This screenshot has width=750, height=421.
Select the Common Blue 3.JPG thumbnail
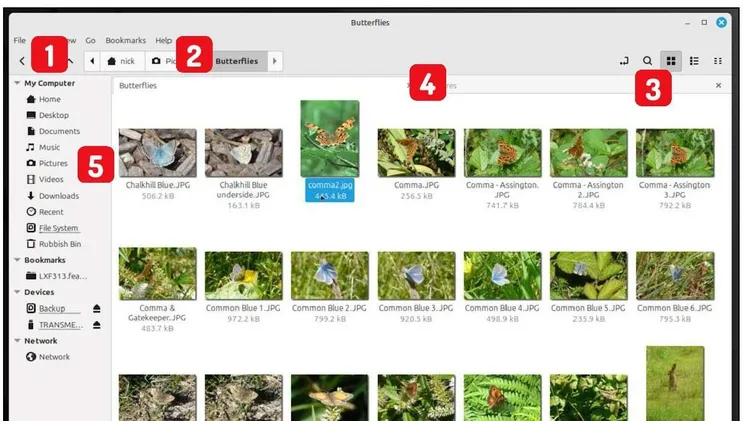tap(416, 276)
